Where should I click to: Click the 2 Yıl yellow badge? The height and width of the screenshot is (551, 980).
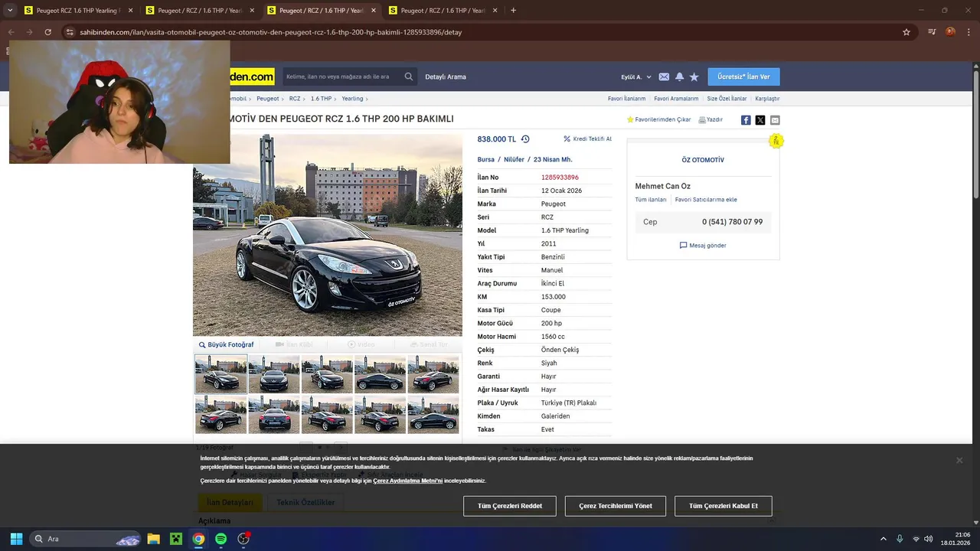(776, 141)
